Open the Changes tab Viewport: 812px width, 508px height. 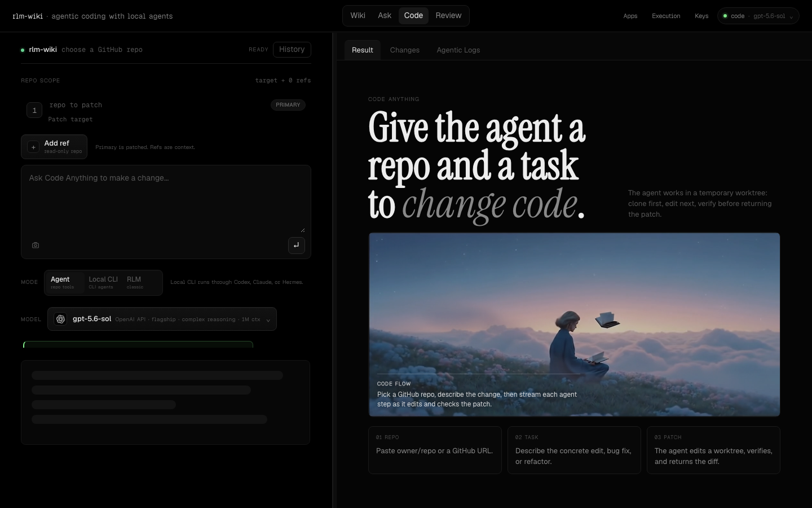405,50
